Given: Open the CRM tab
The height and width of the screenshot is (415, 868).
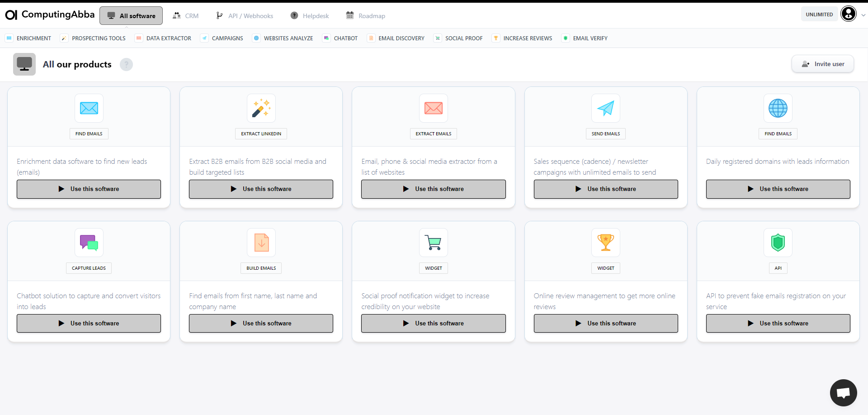Looking at the screenshot, I should click(x=185, y=16).
